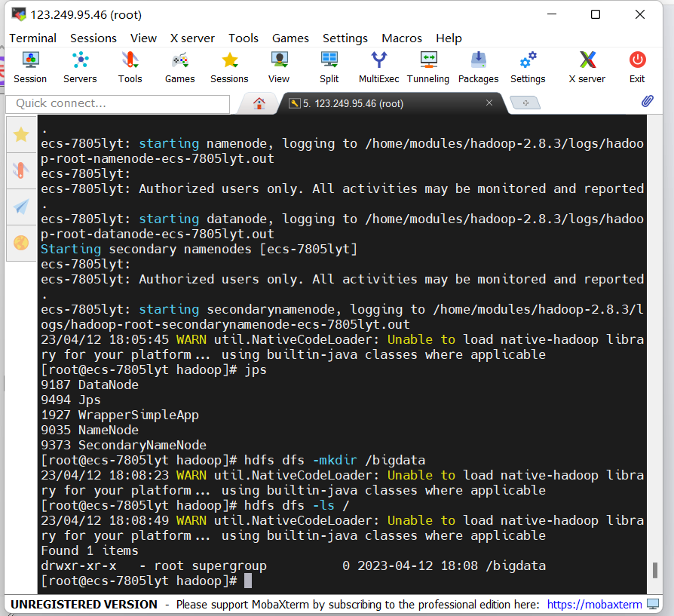Click the 'Found 1 items' line
Image resolution: width=674 pixels, height=616 pixels.
(90, 550)
